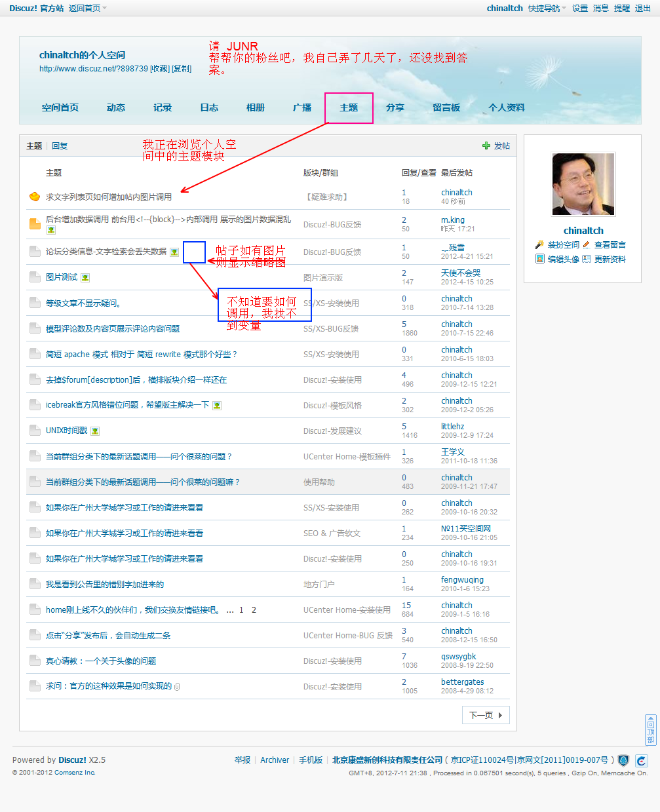Open SEO & 广告软文 forum link
The image size is (660, 812).
pyautogui.click(x=332, y=533)
